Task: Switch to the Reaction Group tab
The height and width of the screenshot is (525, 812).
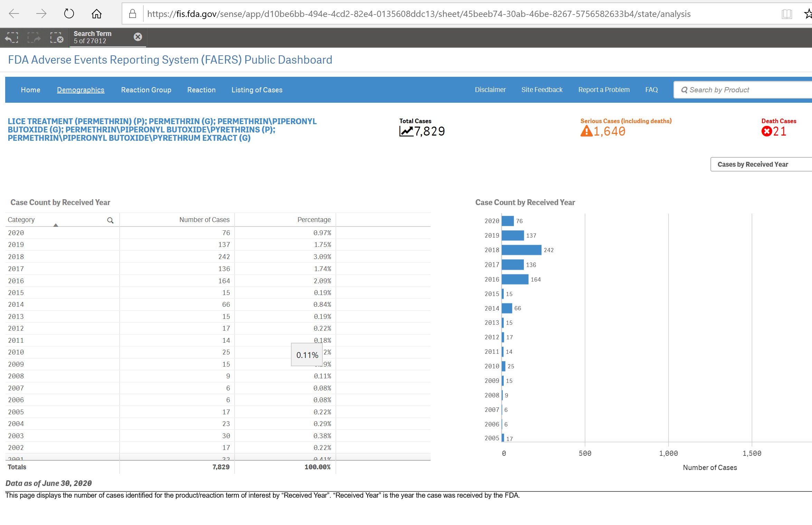Action: [x=146, y=90]
